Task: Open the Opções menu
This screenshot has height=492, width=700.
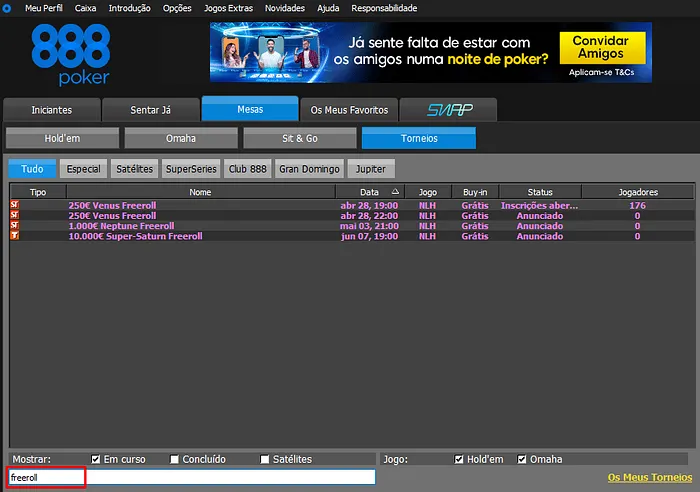Action: pyautogui.click(x=177, y=8)
